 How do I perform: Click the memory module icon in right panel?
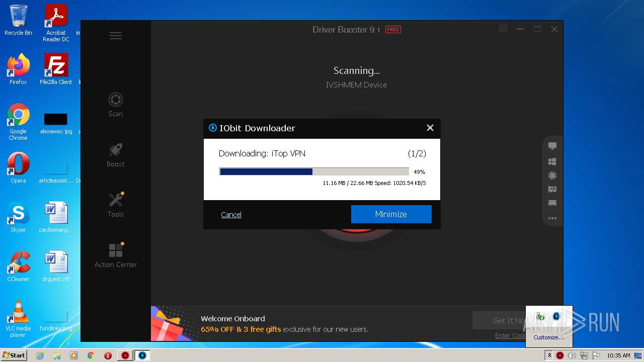(x=552, y=203)
